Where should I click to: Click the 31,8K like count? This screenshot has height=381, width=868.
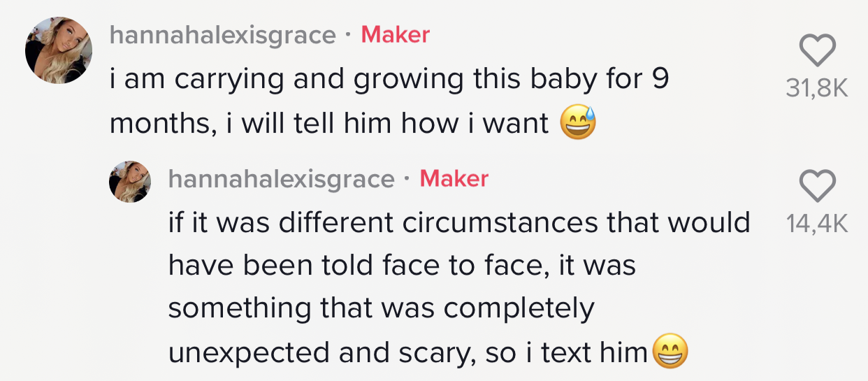[816, 89]
